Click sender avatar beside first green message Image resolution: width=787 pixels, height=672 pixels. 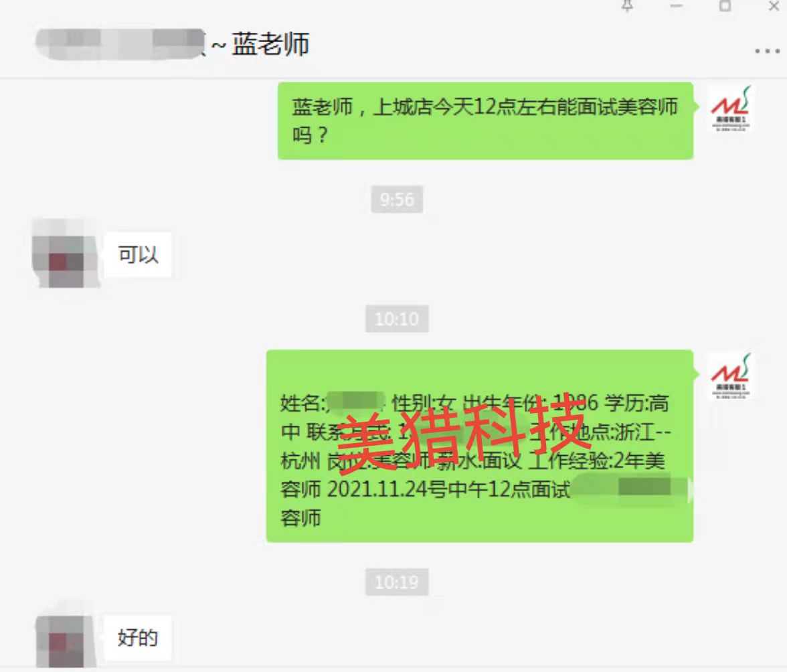(x=731, y=109)
